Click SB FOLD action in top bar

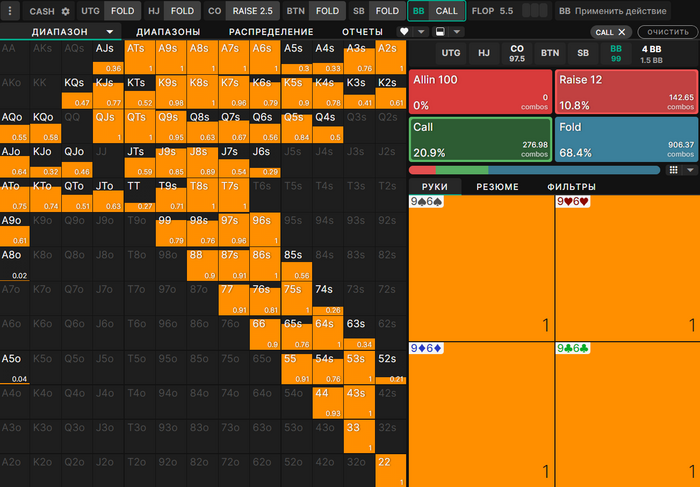point(377,11)
